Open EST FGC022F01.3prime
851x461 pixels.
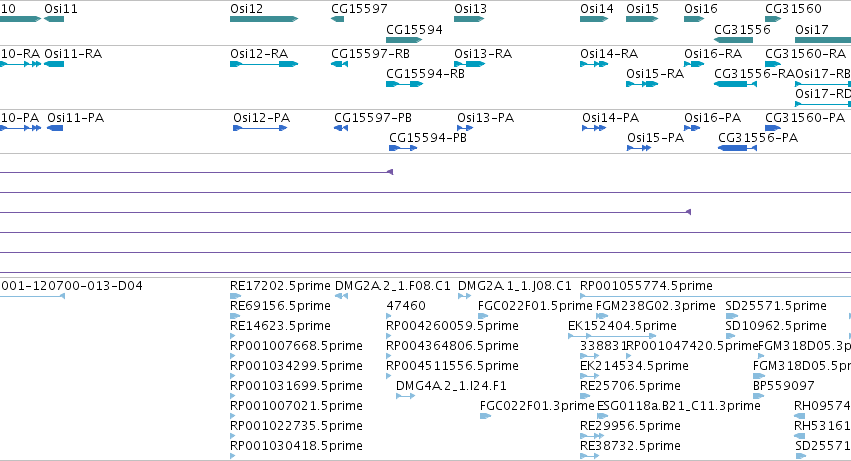[x=485, y=416]
